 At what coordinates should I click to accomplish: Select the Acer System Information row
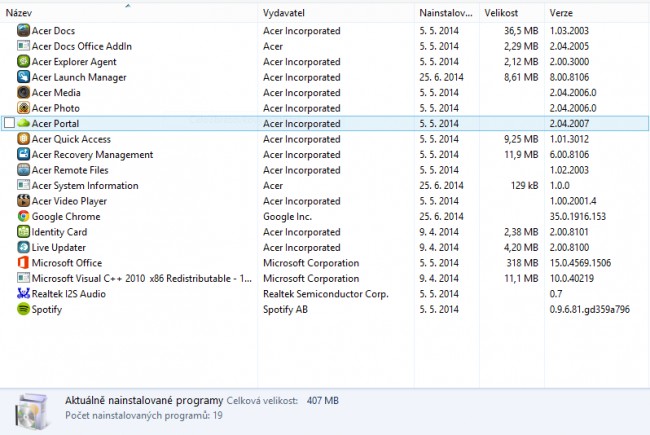(325, 185)
